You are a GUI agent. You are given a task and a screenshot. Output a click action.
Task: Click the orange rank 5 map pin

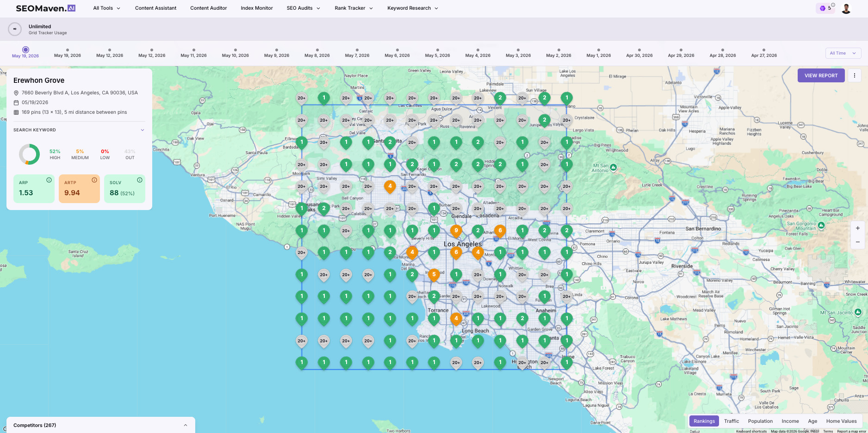tap(434, 275)
